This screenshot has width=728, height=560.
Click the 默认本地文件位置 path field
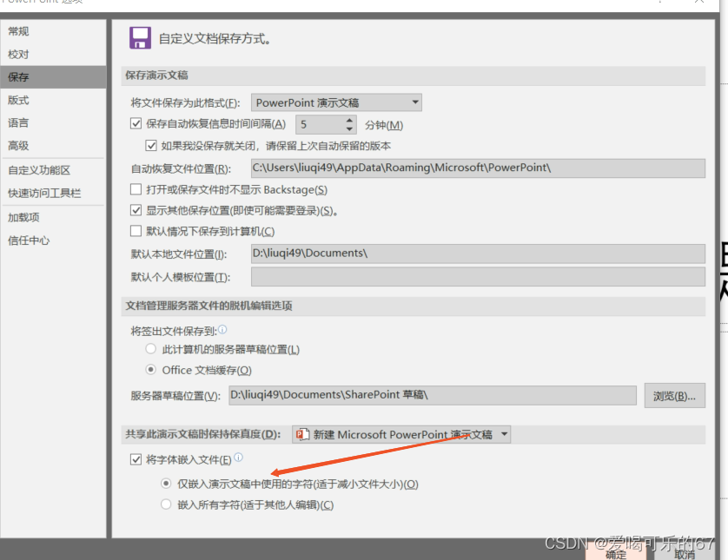(x=478, y=254)
